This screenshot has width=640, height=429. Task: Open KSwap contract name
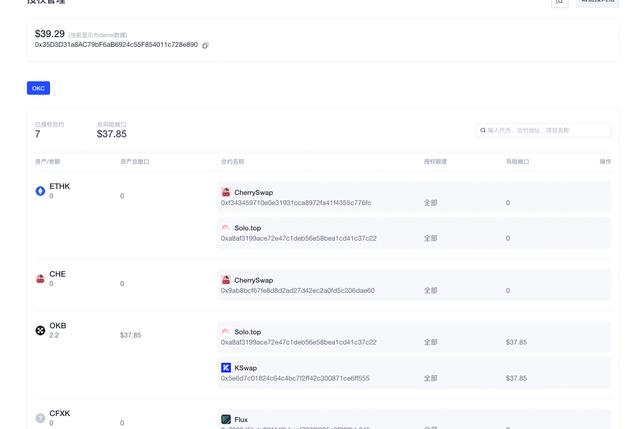[245, 368]
